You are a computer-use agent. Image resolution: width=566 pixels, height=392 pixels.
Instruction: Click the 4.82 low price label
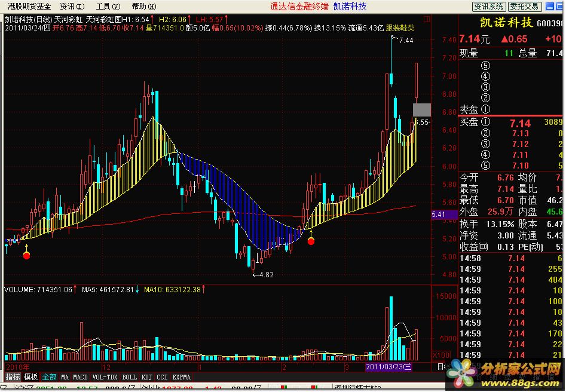[266, 275]
